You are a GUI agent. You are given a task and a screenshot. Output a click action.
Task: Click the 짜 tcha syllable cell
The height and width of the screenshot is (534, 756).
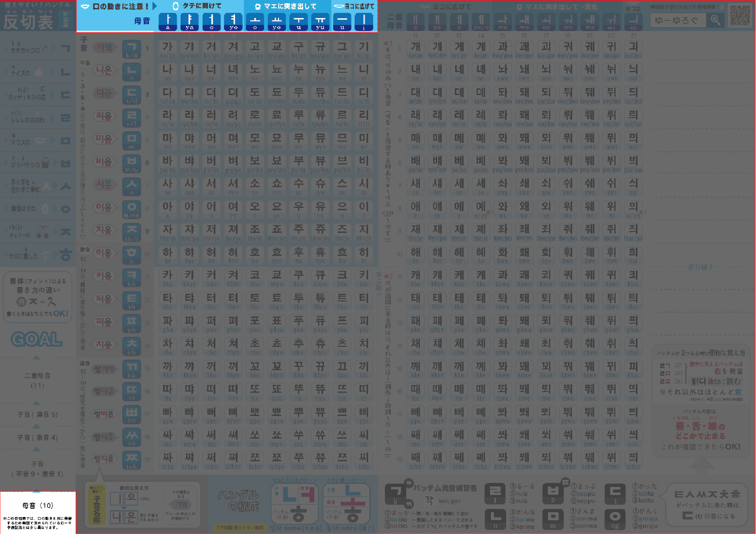pyautogui.click(x=168, y=460)
